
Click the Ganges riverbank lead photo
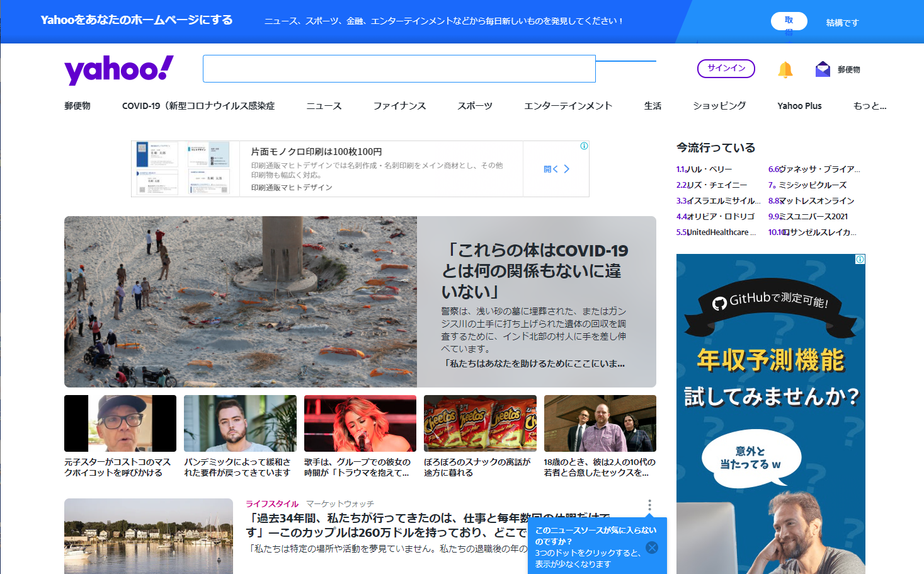point(241,302)
